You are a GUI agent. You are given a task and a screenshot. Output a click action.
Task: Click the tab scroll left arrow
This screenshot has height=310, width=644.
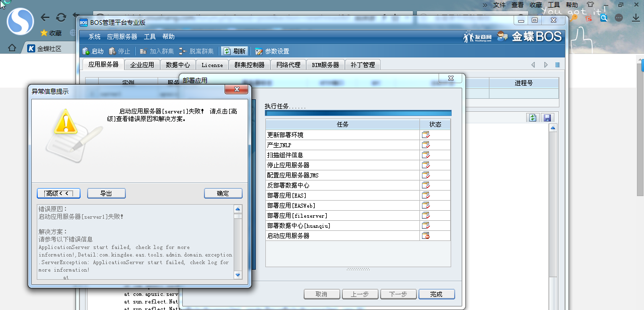tap(533, 65)
